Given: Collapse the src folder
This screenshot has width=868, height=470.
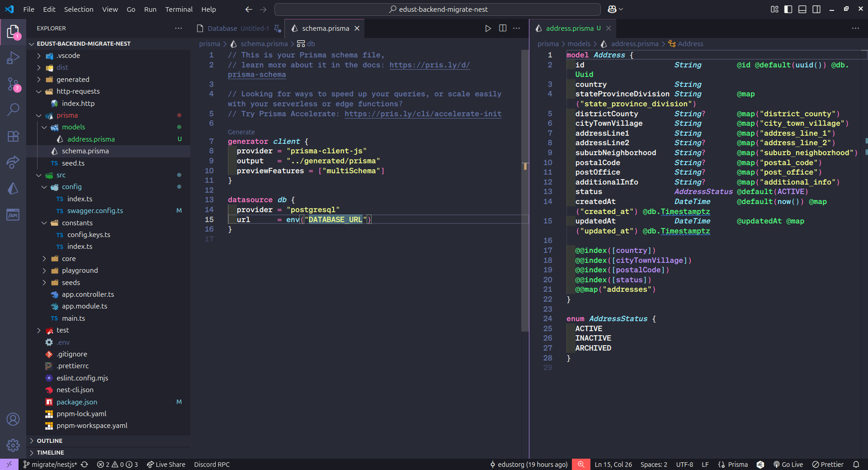Looking at the screenshot, I should click(61, 175).
